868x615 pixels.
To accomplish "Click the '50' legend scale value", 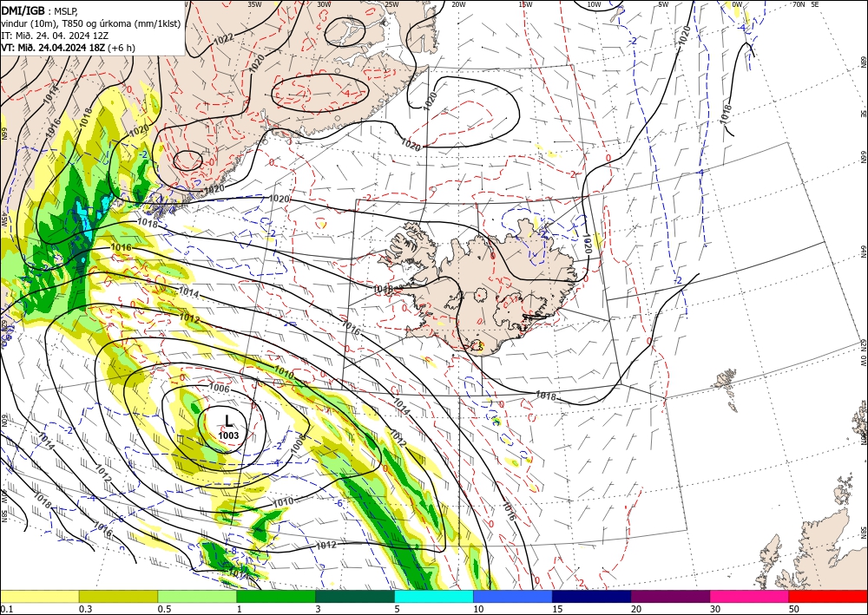I will [793, 609].
